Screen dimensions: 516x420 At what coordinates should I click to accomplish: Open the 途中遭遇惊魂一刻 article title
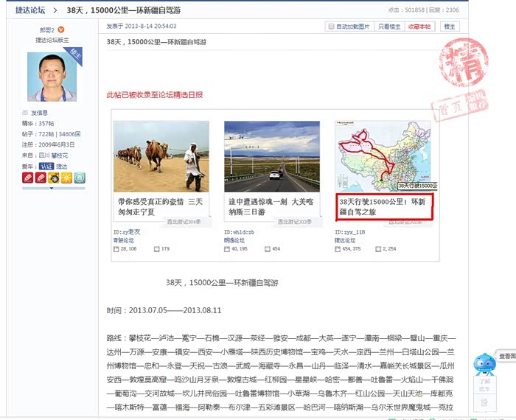click(x=271, y=206)
